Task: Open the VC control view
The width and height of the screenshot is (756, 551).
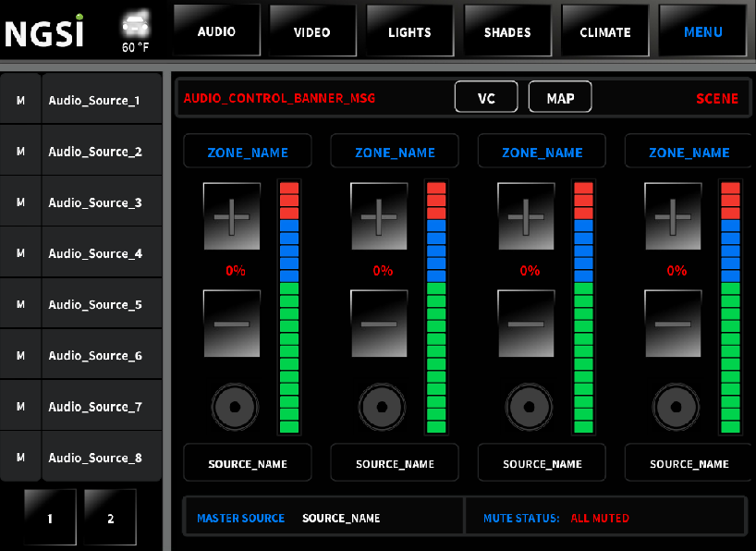Action: [486, 96]
